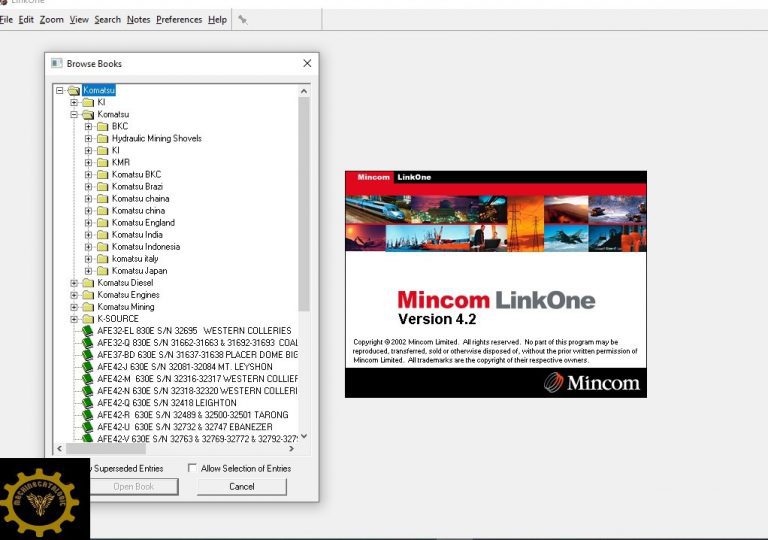This screenshot has width=768, height=540.
Task: Expand the Komatsu Engines folder
Action: (x=74, y=295)
